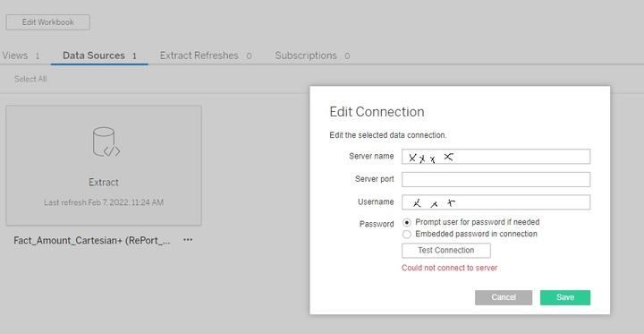The image size is (644, 334).
Task: Click the 'Edit the selected data connection.' text
Action: coord(387,135)
